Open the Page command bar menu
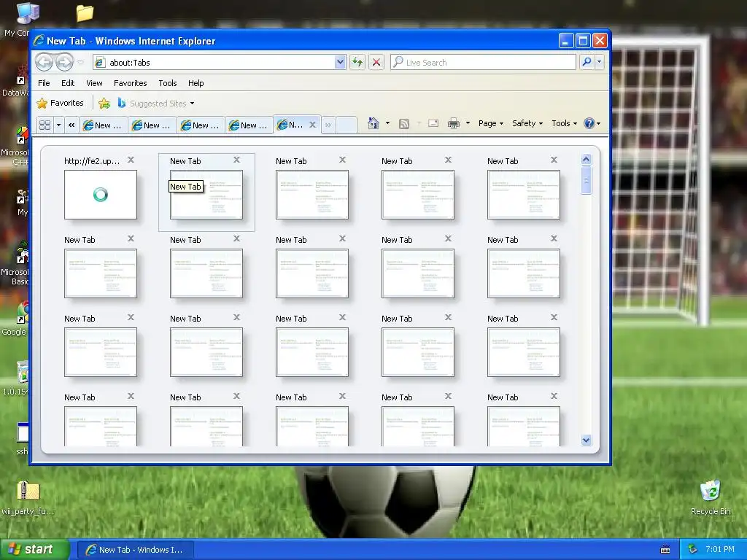The image size is (747, 560). (x=491, y=123)
